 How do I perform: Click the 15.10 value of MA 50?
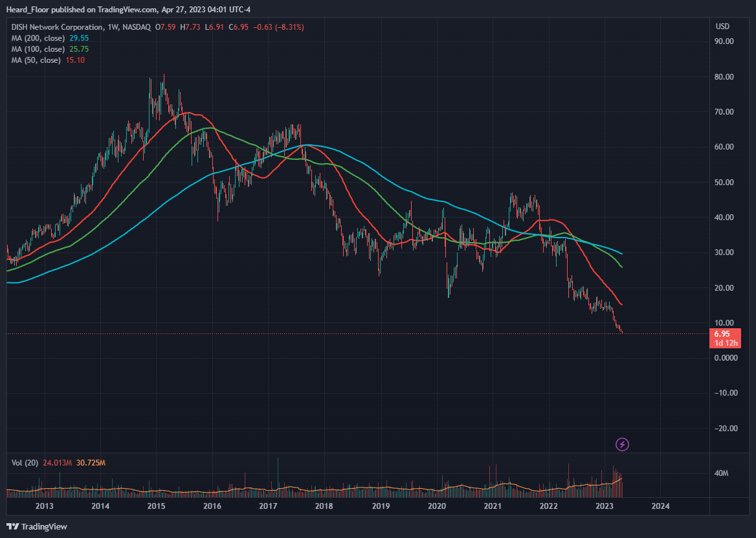(x=75, y=60)
